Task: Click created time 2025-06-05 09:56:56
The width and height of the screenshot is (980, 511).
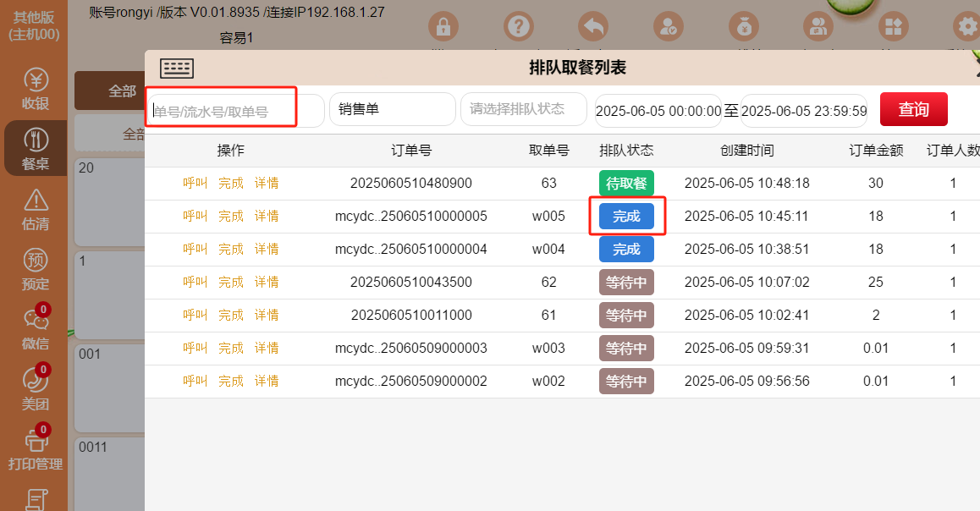Action: 747,381
